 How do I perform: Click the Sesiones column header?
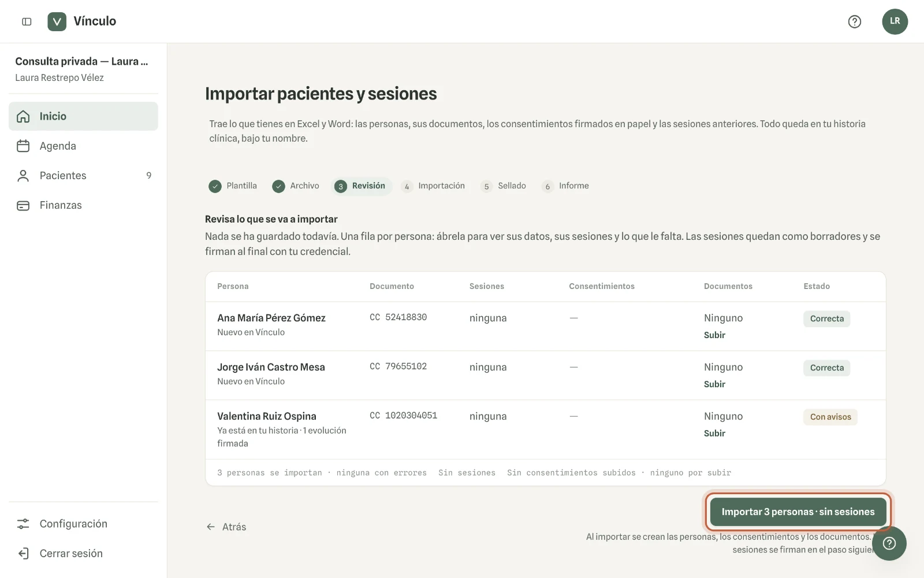pos(487,286)
